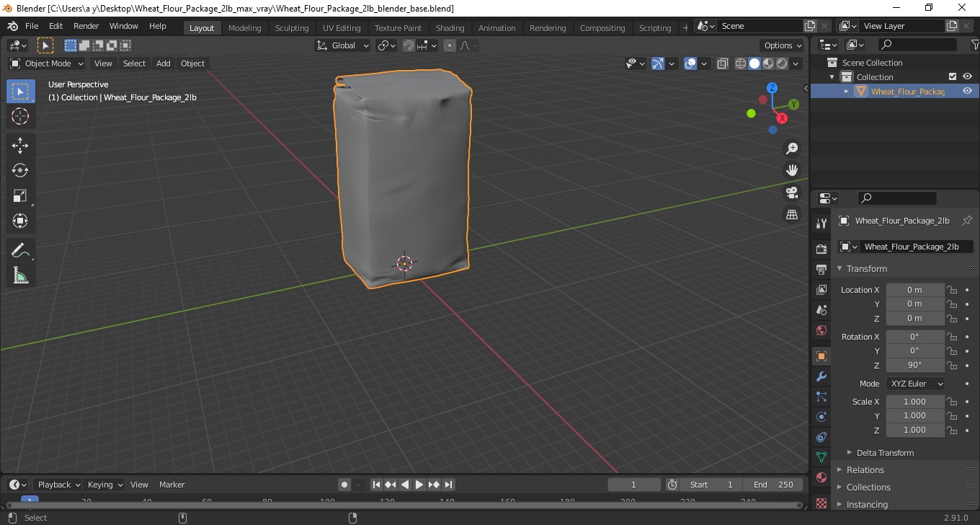Viewport: 980px width, 525px height.
Task: Select the Select Box tool in left toolbar
Action: pos(20,92)
